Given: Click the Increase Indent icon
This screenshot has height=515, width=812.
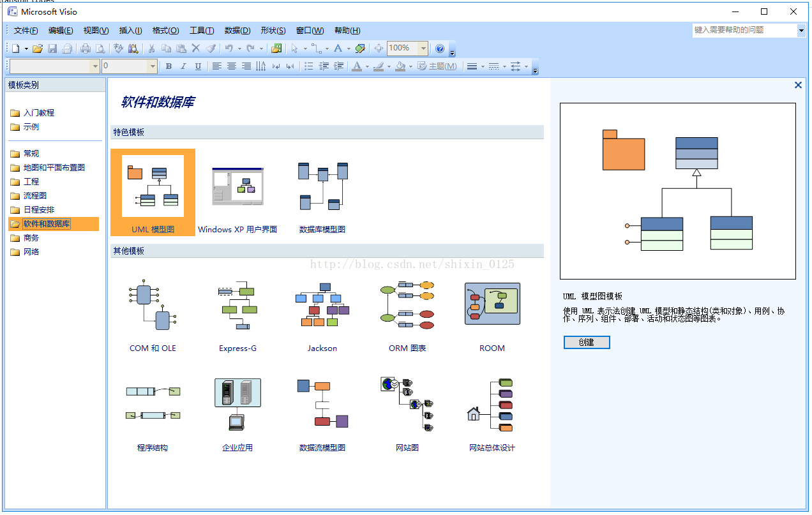Looking at the screenshot, I should (x=339, y=66).
